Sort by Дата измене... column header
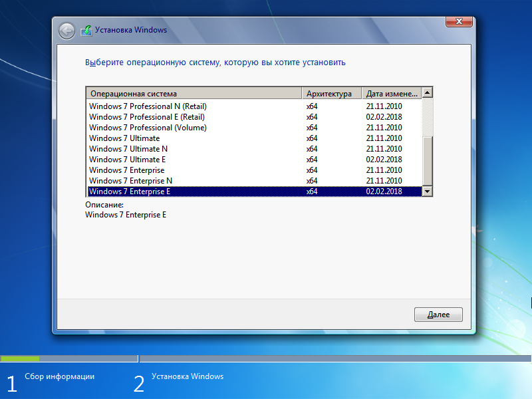Viewport: 532px width, 399px height. (392, 93)
